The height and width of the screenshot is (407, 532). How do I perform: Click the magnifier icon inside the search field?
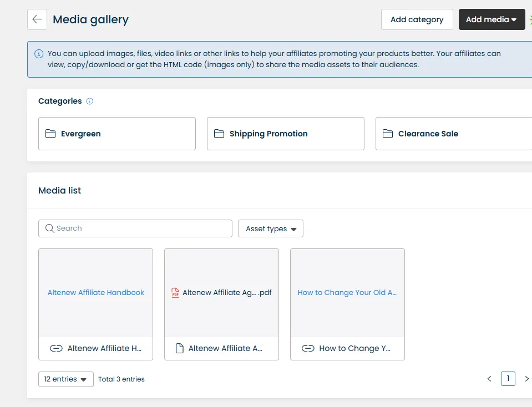pos(49,228)
